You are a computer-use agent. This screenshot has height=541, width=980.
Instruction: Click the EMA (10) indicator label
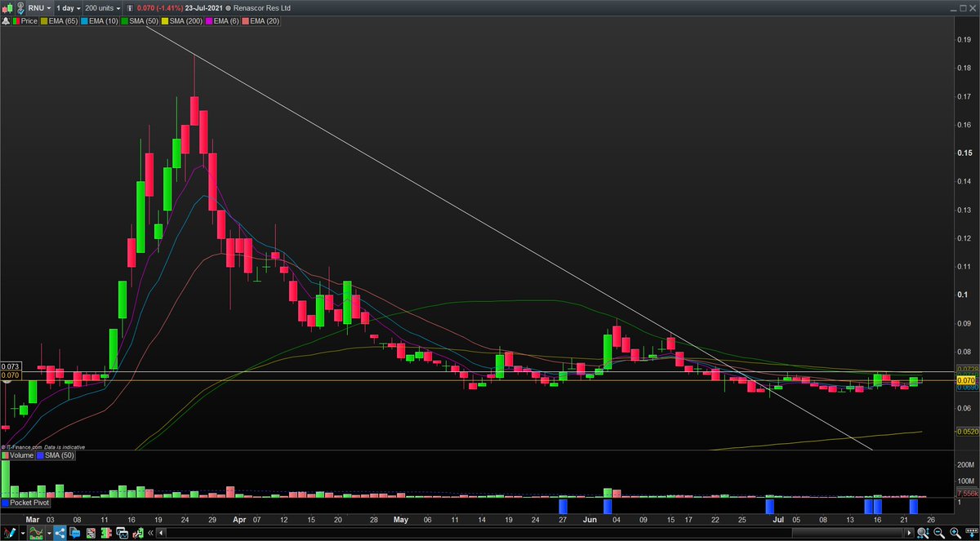coord(100,21)
